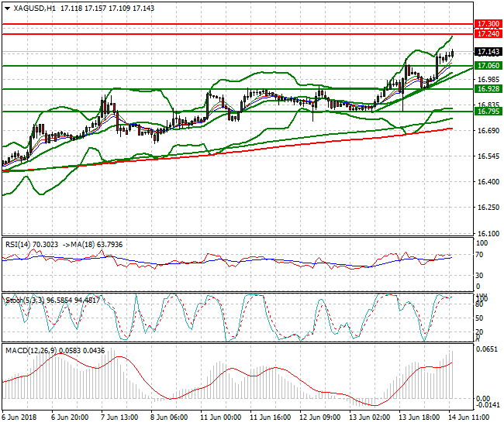Click the 12 Jun 09:00 time label
The height and width of the screenshot is (426, 504).
point(319,417)
